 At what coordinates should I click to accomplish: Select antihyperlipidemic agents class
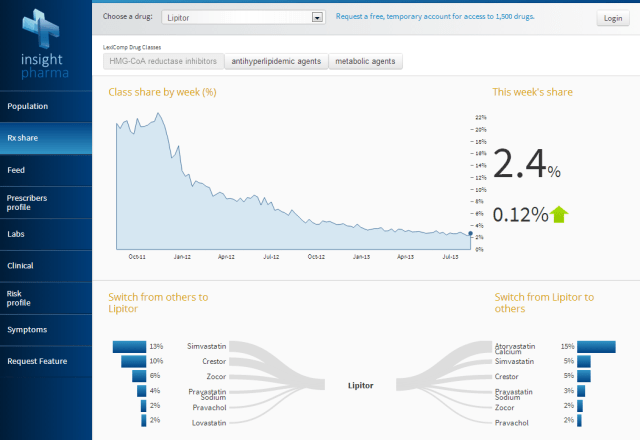tap(276, 61)
